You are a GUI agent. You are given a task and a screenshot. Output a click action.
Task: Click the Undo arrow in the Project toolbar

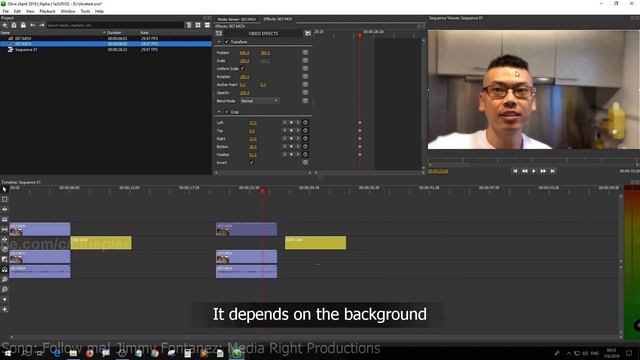33,25
